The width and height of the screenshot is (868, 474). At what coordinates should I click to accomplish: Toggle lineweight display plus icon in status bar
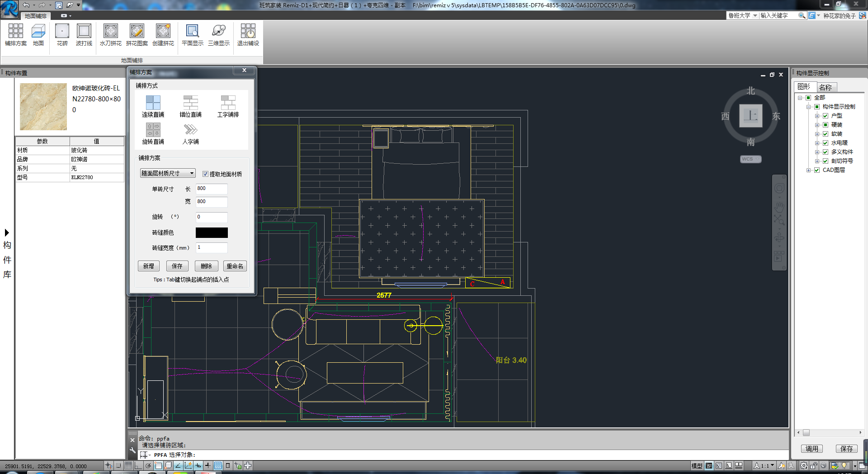[208, 465]
